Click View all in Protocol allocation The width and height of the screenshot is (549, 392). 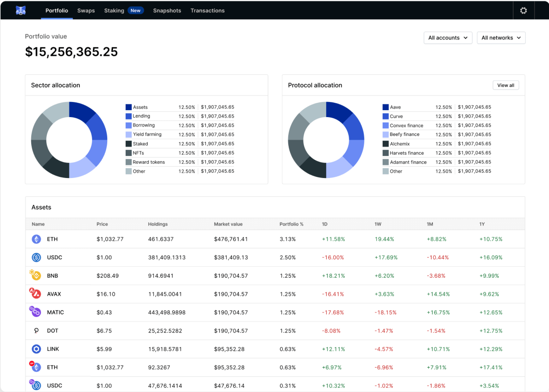[x=506, y=85]
